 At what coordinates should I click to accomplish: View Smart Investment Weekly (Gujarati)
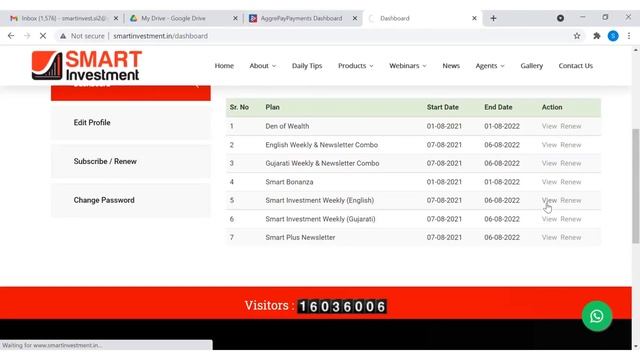pos(549,219)
